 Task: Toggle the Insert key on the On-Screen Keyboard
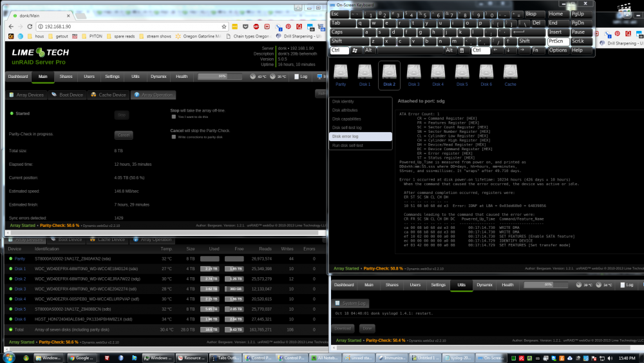(x=558, y=32)
